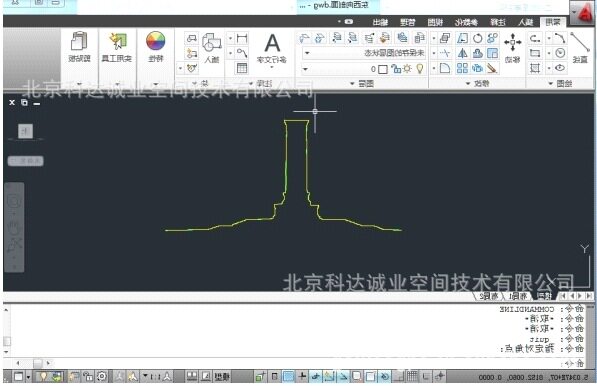
Task: Activate the Move (移动) tool
Action: [x=512, y=47]
